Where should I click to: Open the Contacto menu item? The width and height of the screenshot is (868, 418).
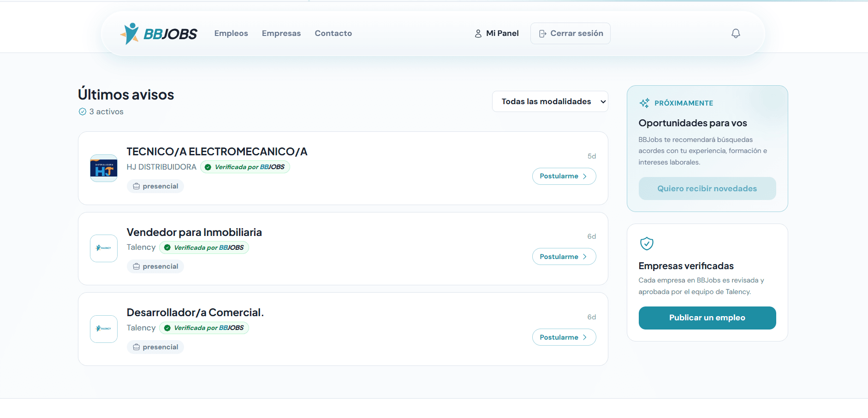333,33
